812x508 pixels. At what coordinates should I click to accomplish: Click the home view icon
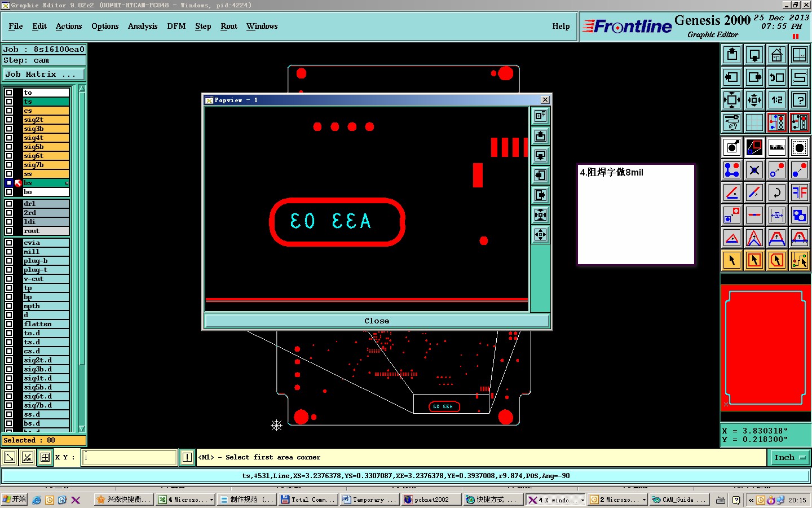[x=777, y=55]
